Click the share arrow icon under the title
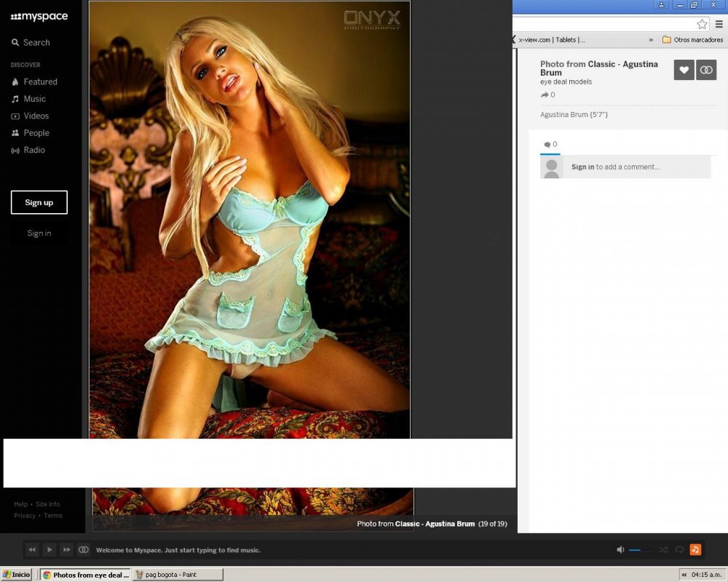The image size is (728, 582). (x=544, y=95)
